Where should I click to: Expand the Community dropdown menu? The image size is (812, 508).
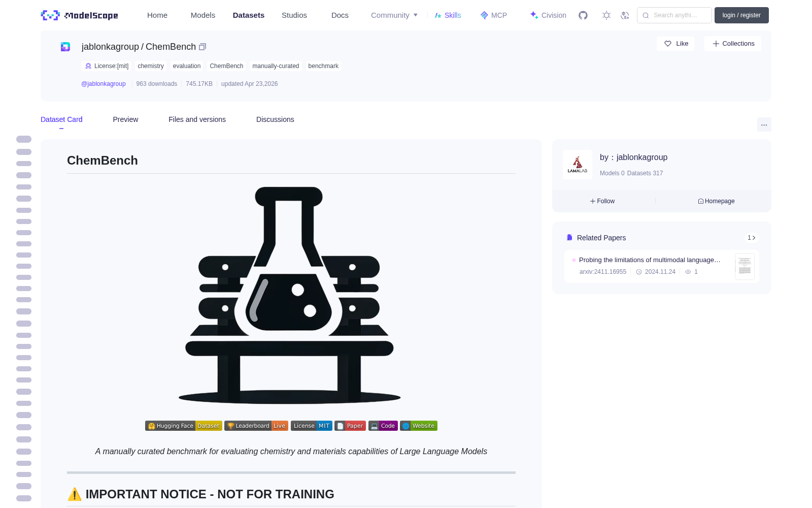(x=394, y=15)
